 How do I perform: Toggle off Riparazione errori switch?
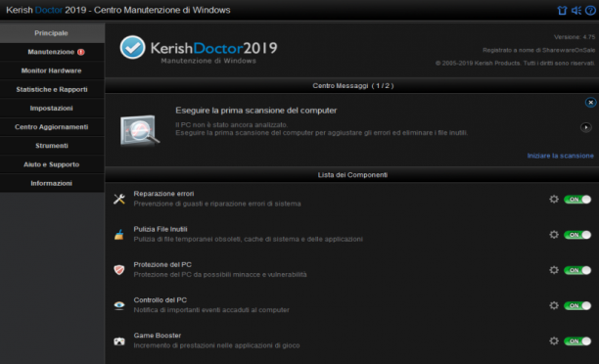577,200
